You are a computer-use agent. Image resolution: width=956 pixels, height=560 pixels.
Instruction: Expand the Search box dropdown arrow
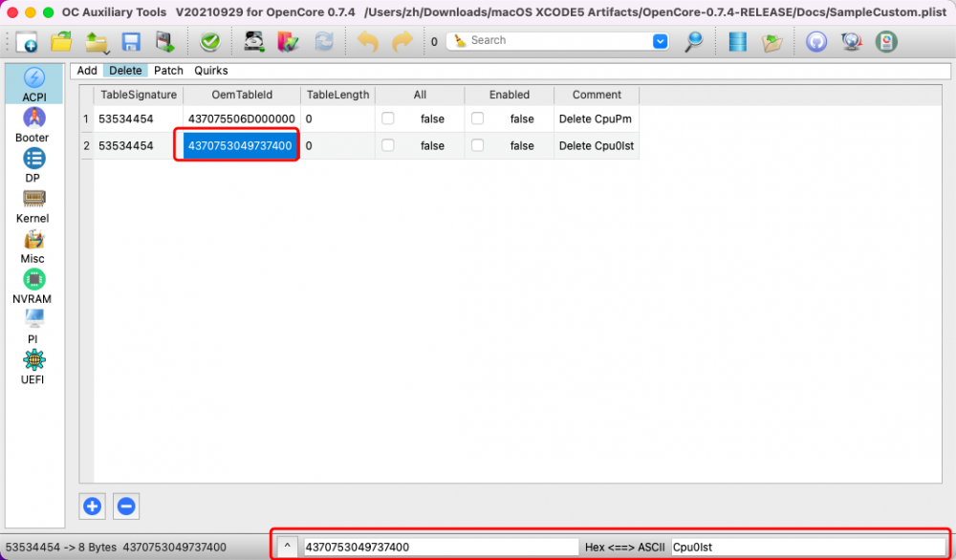pyautogui.click(x=661, y=41)
